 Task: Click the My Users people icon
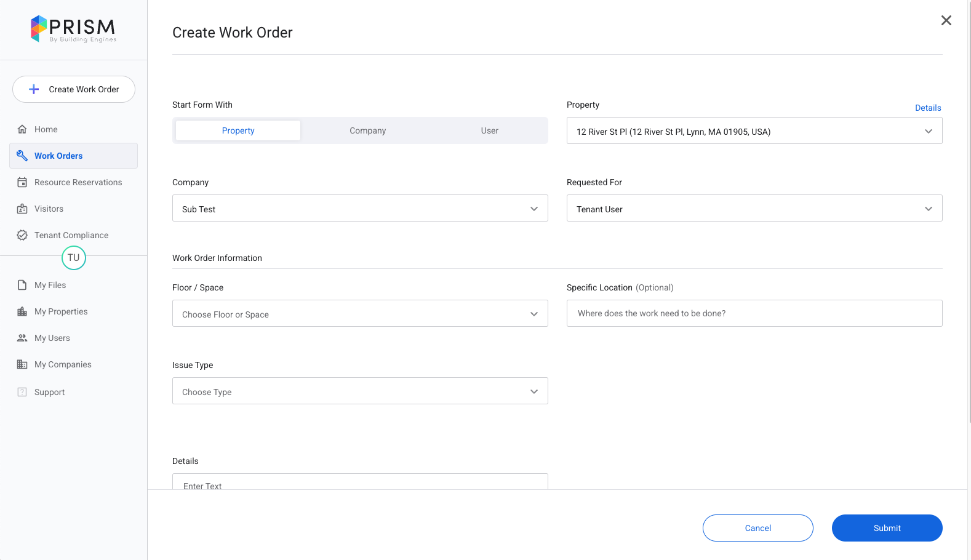22,338
